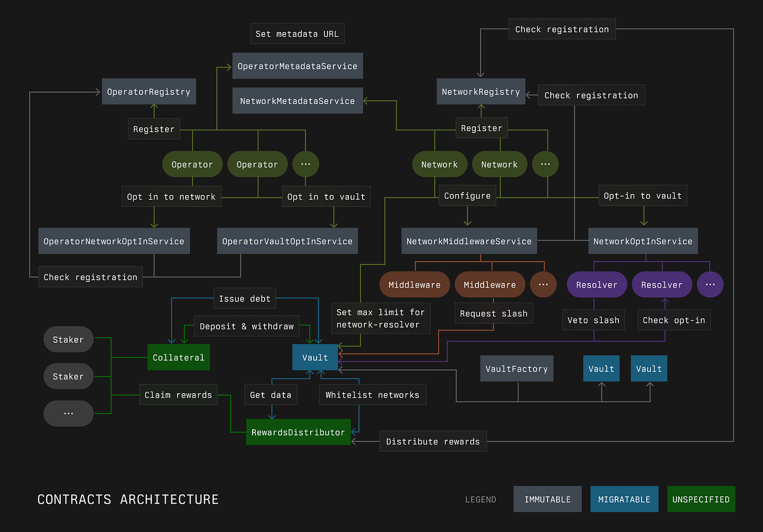Click the Set metadata URL label
Viewport: 763px width, 532px height.
pos(297,34)
